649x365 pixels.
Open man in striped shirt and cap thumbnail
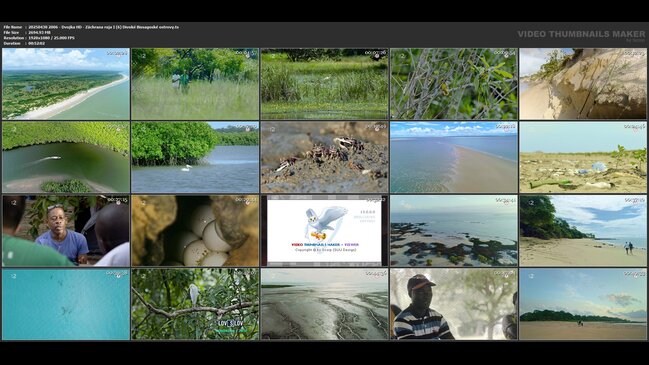[x=454, y=304]
